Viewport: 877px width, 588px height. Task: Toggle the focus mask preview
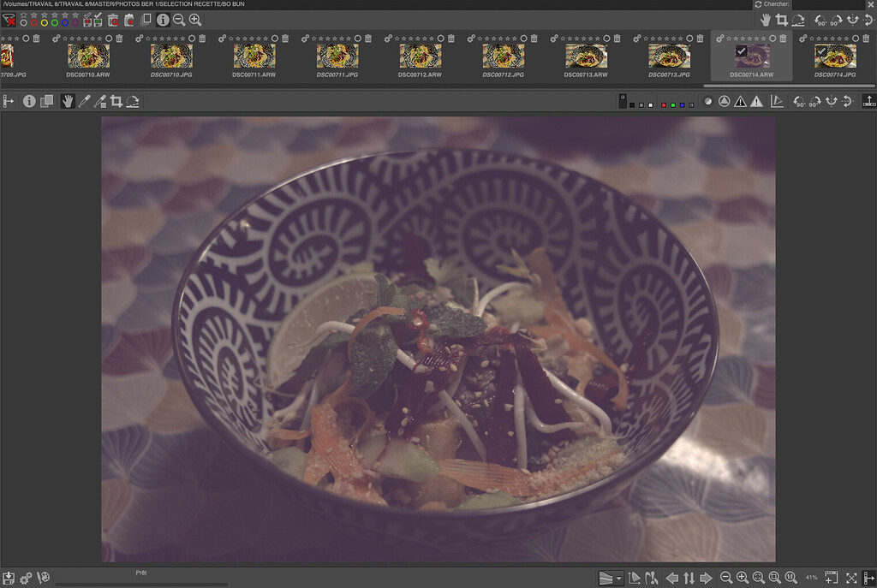[724, 101]
